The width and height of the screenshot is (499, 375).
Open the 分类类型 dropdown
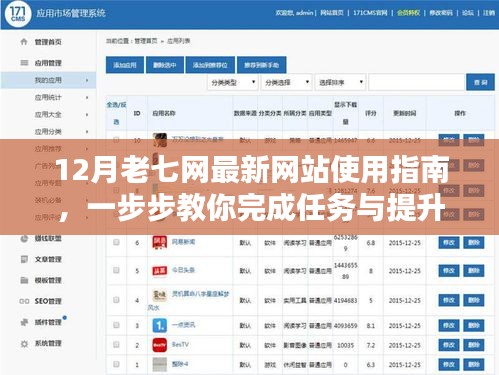click(x=233, y=82)
